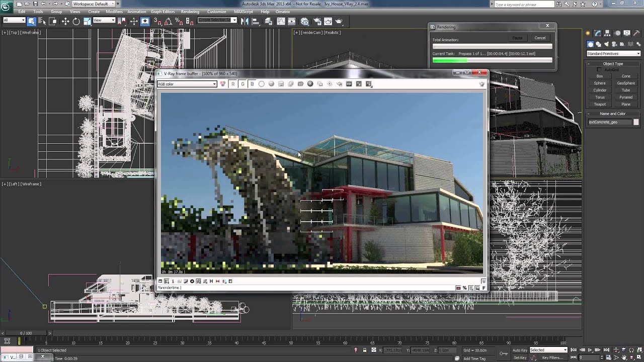The image size is (644, 362).
Task: Open the Workspace: Default dropdown
Action: click(x=93, y=4)
